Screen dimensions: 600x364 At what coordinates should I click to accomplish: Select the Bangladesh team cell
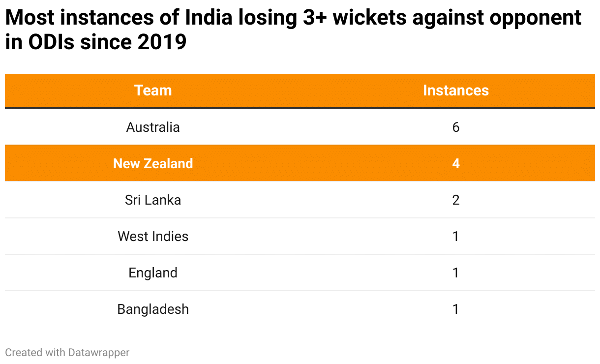153,309
